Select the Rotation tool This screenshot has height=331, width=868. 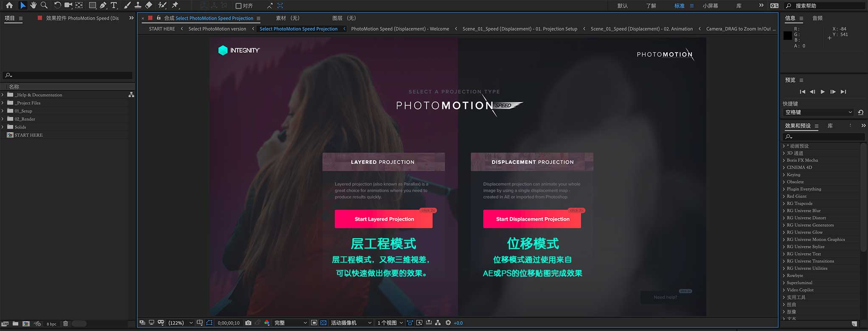tap(57, 6)
